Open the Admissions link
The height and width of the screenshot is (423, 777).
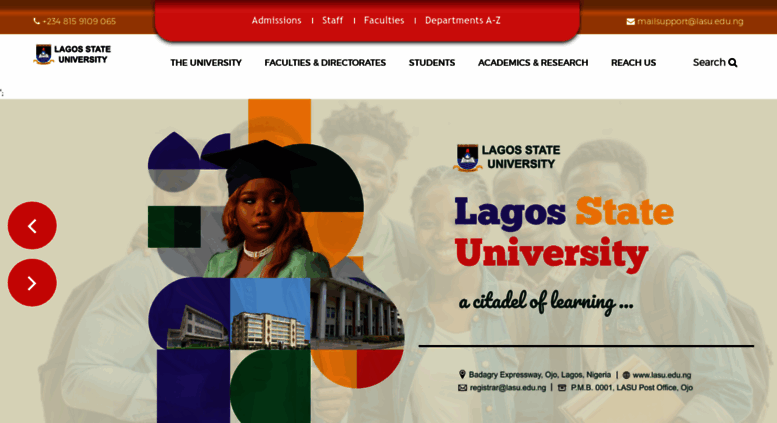click(277, 20)
